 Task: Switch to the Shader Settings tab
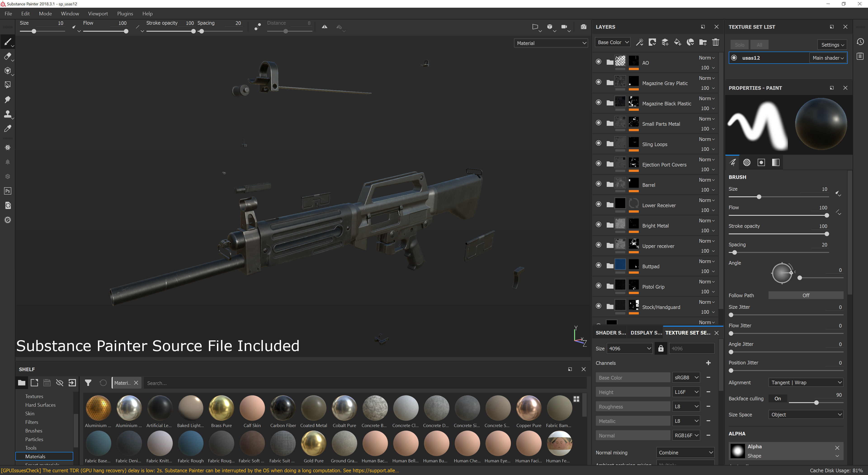pos(611,332)
